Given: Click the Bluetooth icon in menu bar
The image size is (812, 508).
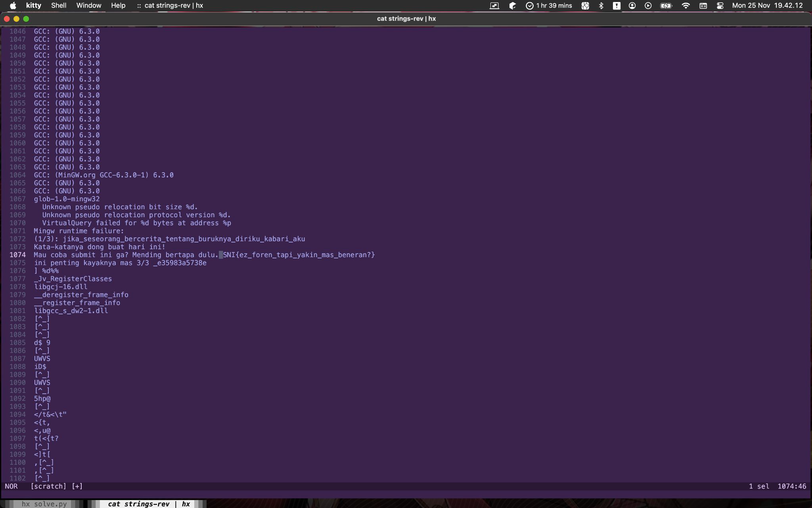Looking at the screenshot, I should tap(601, 6).
